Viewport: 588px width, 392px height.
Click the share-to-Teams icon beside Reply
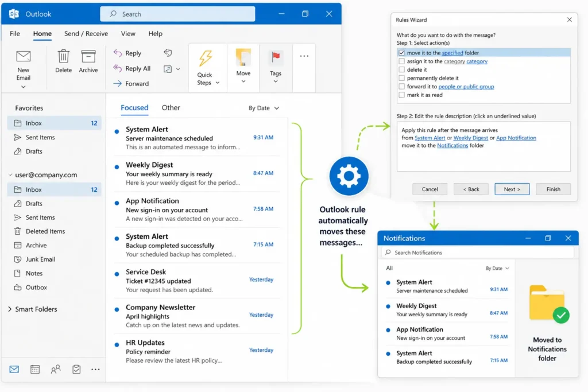click(x=168, y=53)
